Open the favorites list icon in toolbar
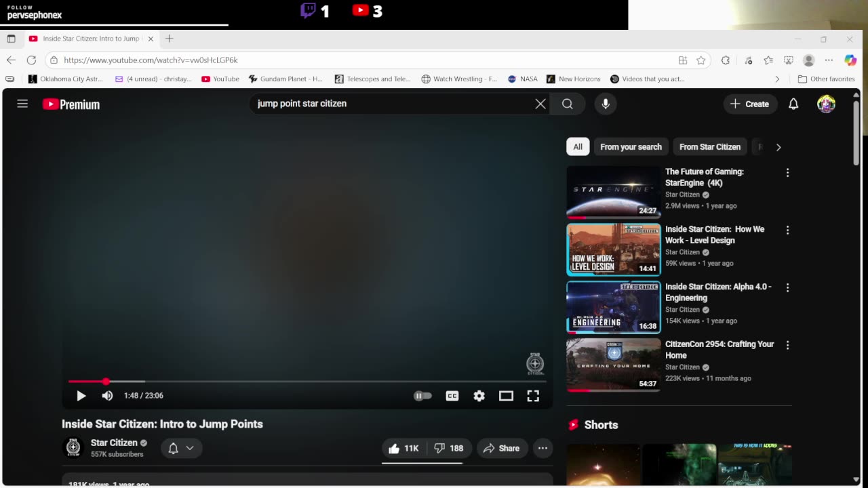 (768, 60)
